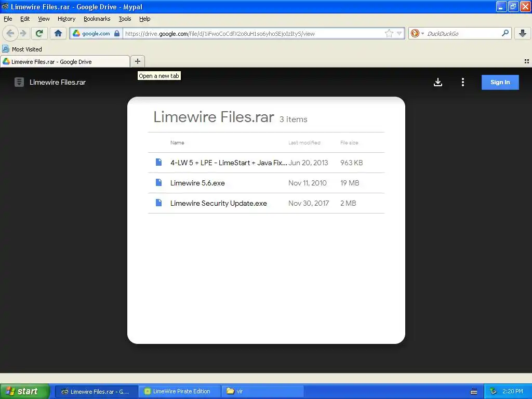The image size is (532, 399).
Task: Open the vir folder taskbar button
Action: (x=263, y=391)
